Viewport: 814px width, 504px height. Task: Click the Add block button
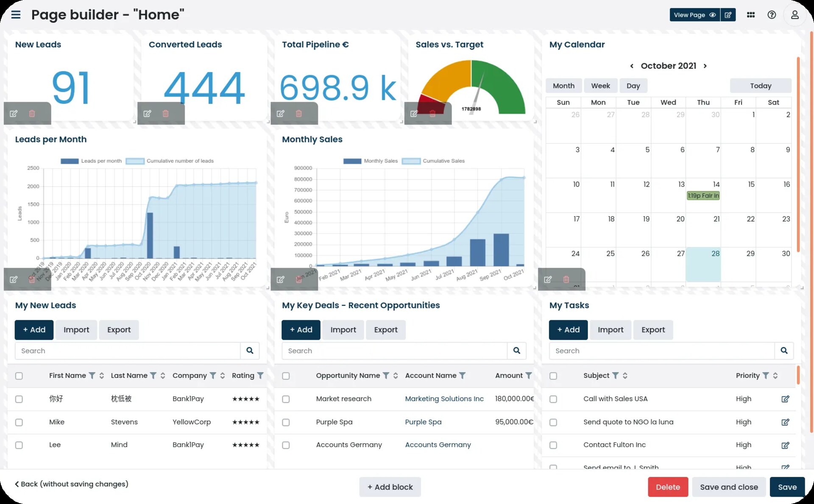pyautogui.click(x=390, y=487)
